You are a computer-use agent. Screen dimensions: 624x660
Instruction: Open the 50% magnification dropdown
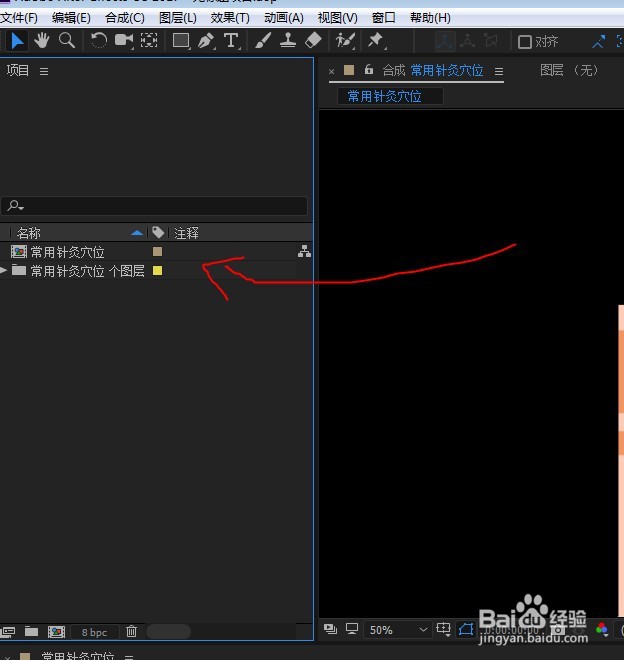coord(397,630)
